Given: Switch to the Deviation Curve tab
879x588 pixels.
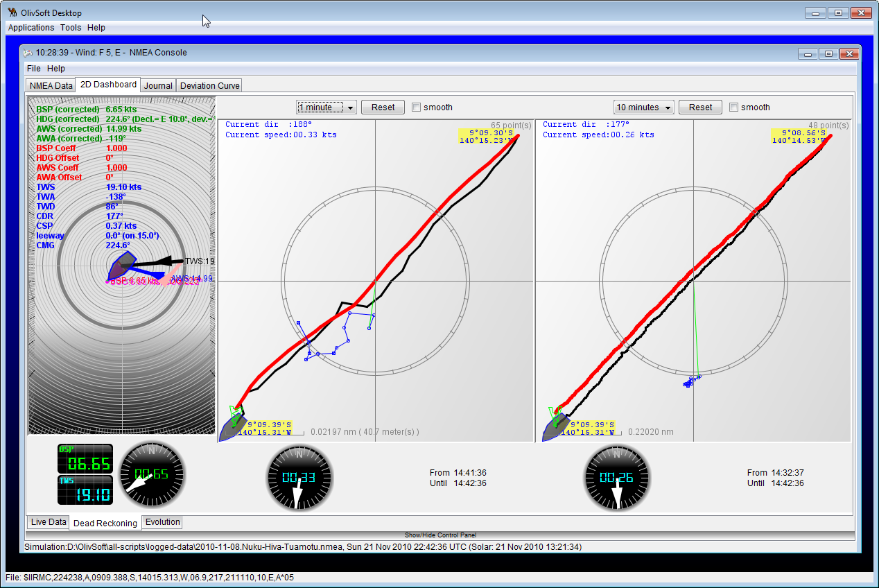Looking at the screenshot, I should (x=209, y=86).
